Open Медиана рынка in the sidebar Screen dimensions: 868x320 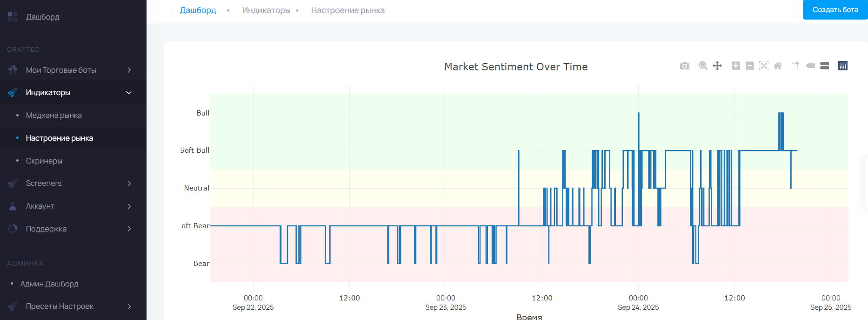(53, 116)
